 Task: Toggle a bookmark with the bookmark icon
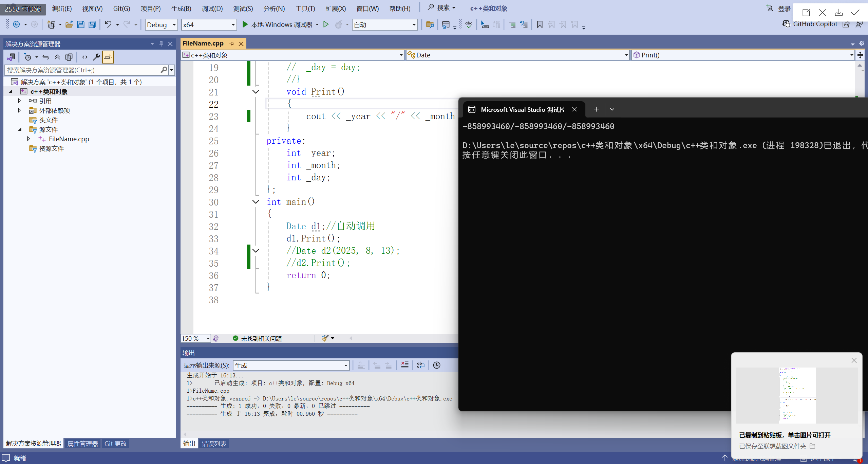pos(540,24)
